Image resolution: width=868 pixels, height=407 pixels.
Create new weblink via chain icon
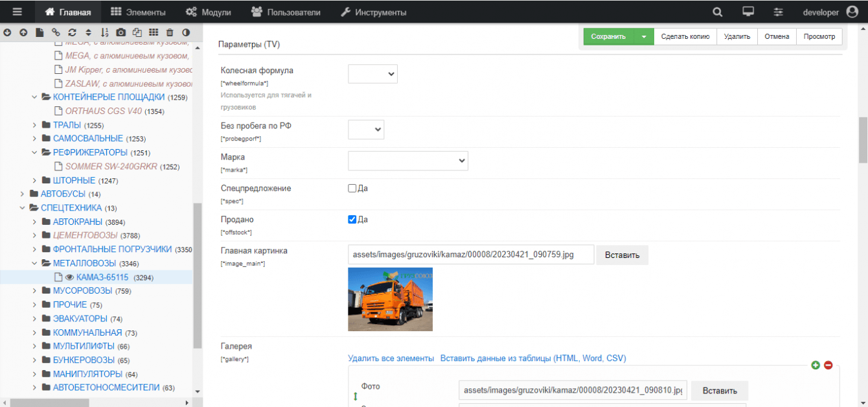(x=56, y=32)
